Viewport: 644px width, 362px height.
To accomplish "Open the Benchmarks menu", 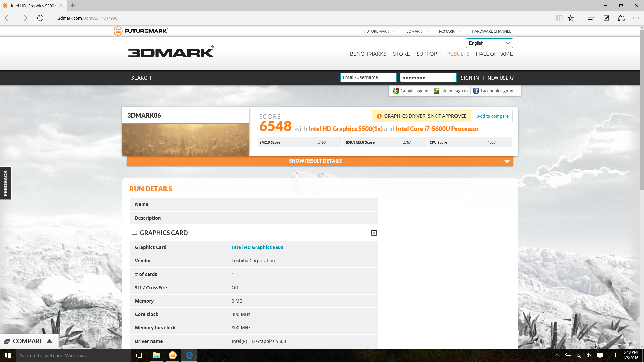I will (368, 54).
